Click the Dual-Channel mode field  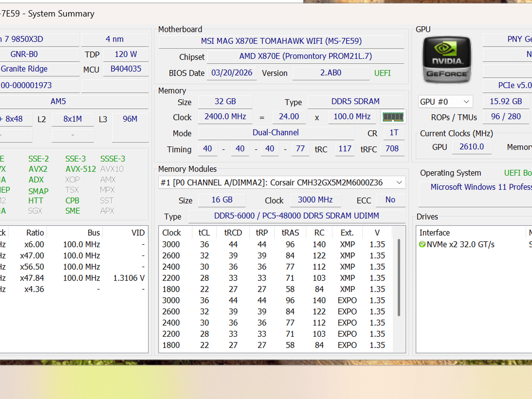[276, 133]
